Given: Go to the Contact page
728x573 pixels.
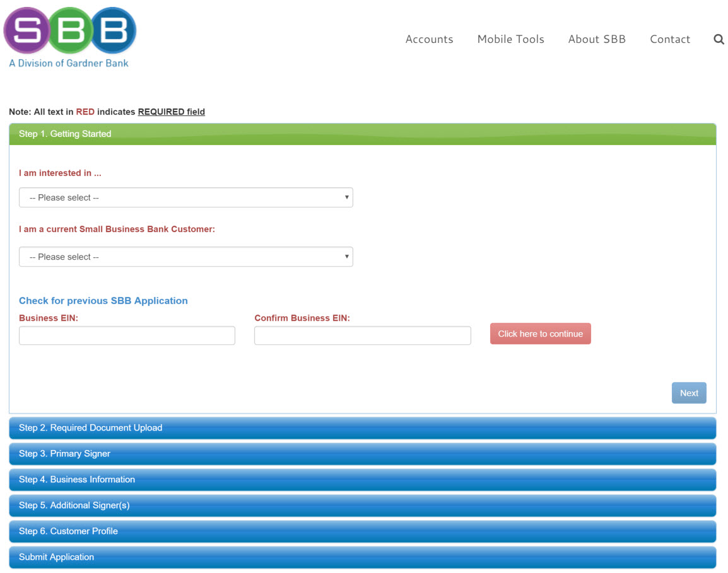Looking at the screenshot, I should (x=670, y=40).
